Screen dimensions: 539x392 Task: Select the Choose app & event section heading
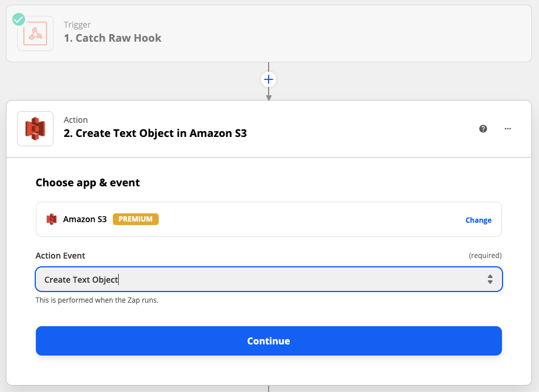pyautogui.click(x=88, y=182)
